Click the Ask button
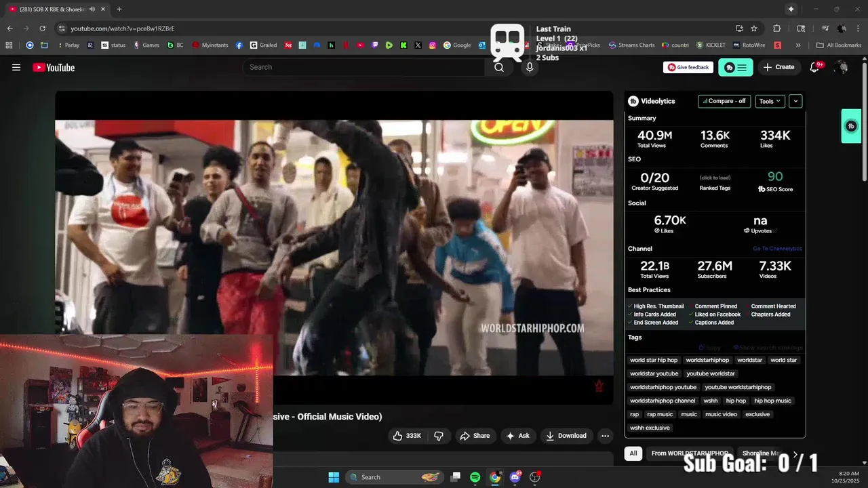The height and width of the screenshot is (488, 868). (518, 436)
